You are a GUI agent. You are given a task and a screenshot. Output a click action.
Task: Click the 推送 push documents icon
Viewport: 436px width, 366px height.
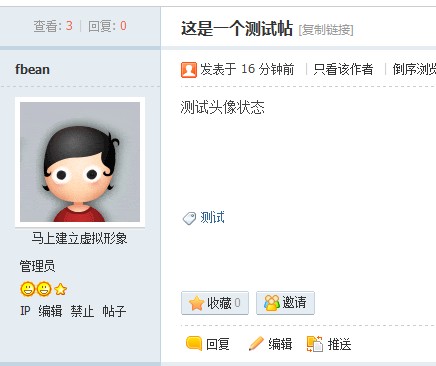(x=315, y=344)
